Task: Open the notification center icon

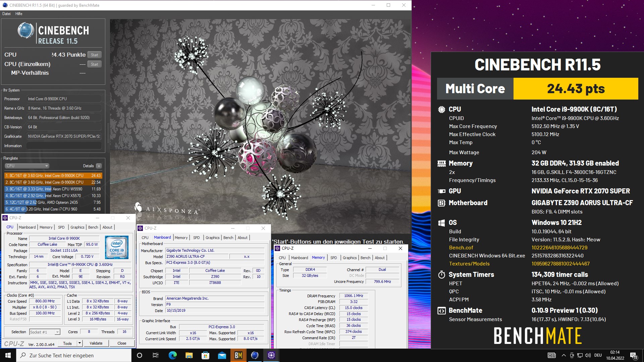Action: (634, 356)
